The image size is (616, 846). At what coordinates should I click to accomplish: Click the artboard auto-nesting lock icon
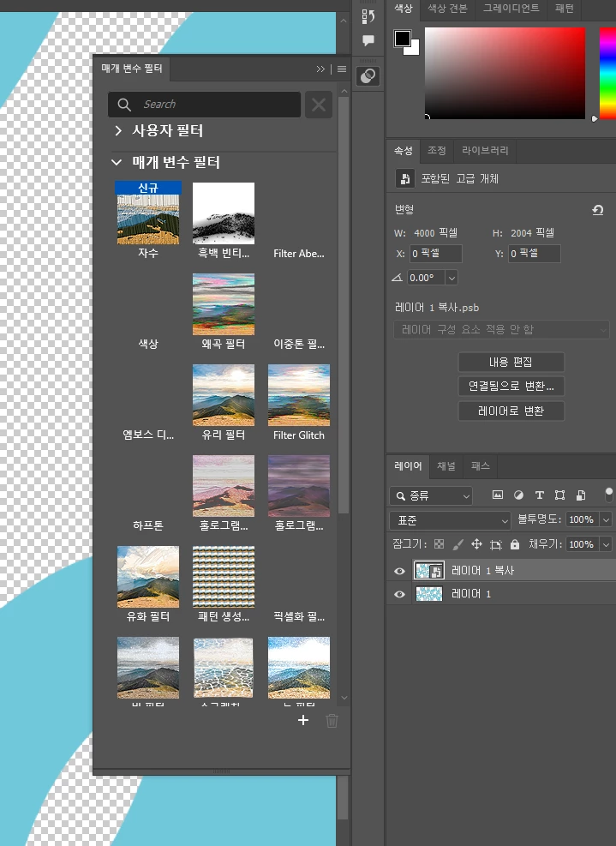tap(496, 544)
